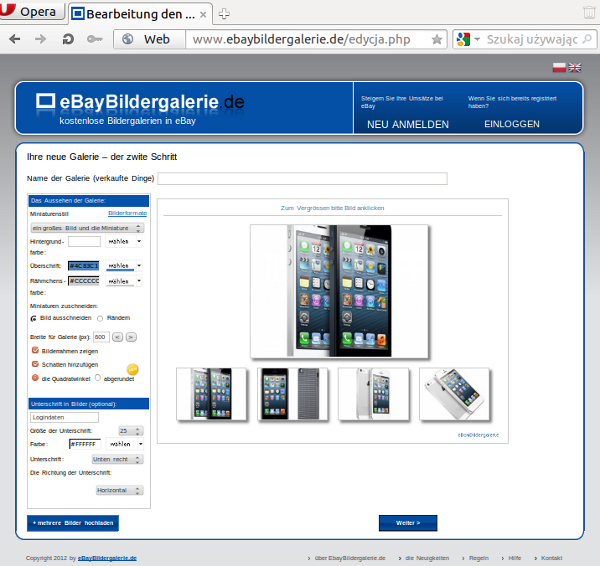Click the Szukaj search field
The image size is (600, 566).
[532, 39]
